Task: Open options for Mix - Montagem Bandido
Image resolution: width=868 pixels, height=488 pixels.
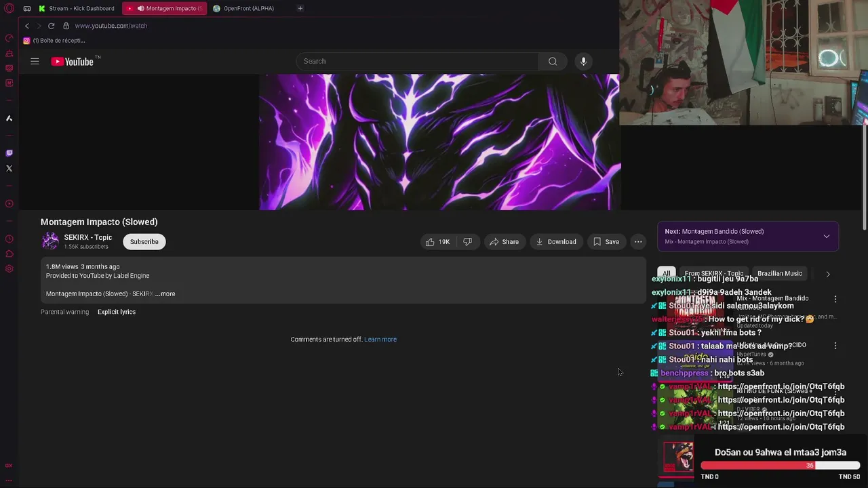Action: click(x=835, y=299)
